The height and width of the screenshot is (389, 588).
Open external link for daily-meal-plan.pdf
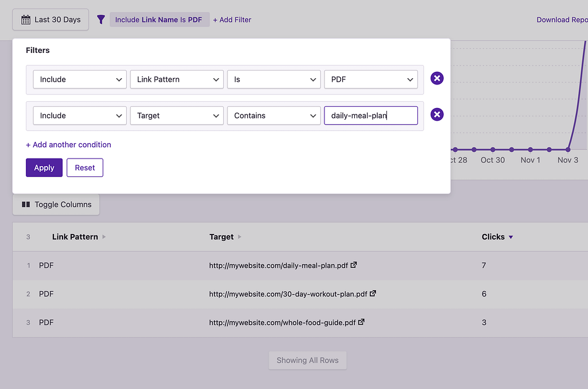point(354,265)
